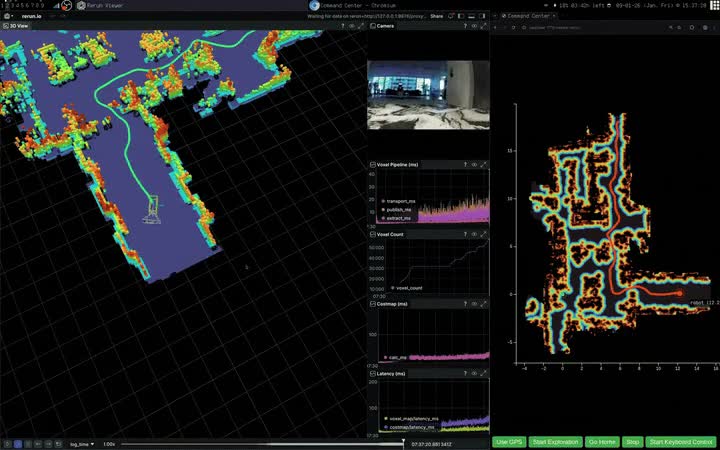Image resolution: width=720 pixels, height=450 pixels.
Task: Open help for the Costmap (ms) plot
Action: pyautogui.click(x=465, y=304)
